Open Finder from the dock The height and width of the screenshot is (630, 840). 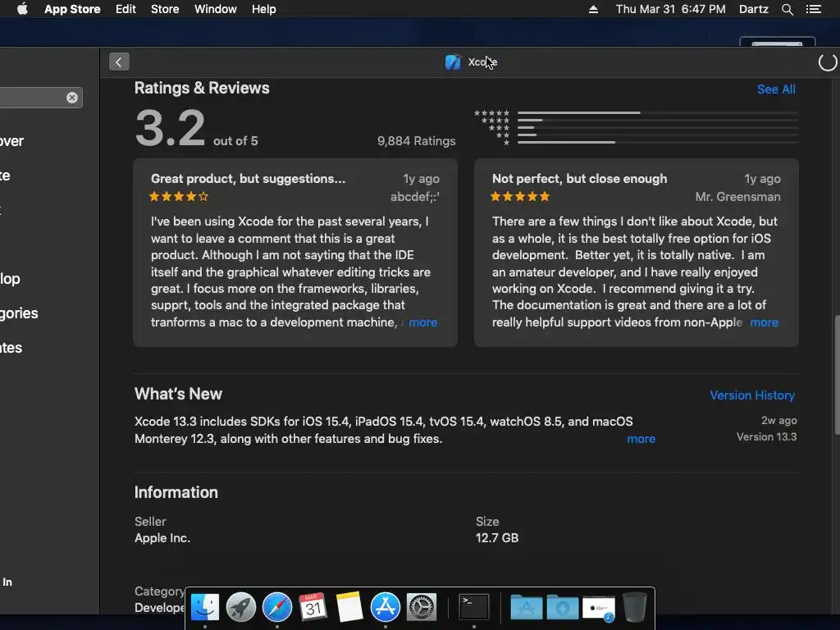(204, 607)
